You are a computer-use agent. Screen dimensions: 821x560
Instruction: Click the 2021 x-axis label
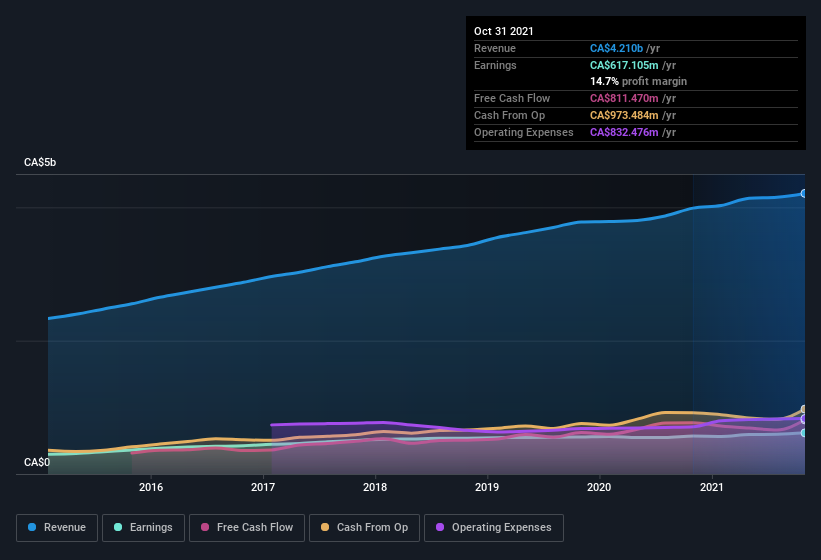pos(712,487)
